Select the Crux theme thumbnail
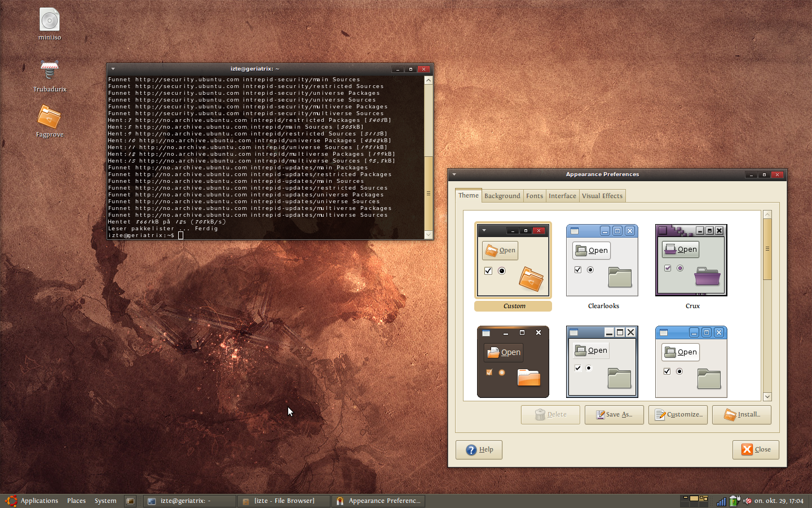Viewport: 812px width, 508px height. point(691,260)
